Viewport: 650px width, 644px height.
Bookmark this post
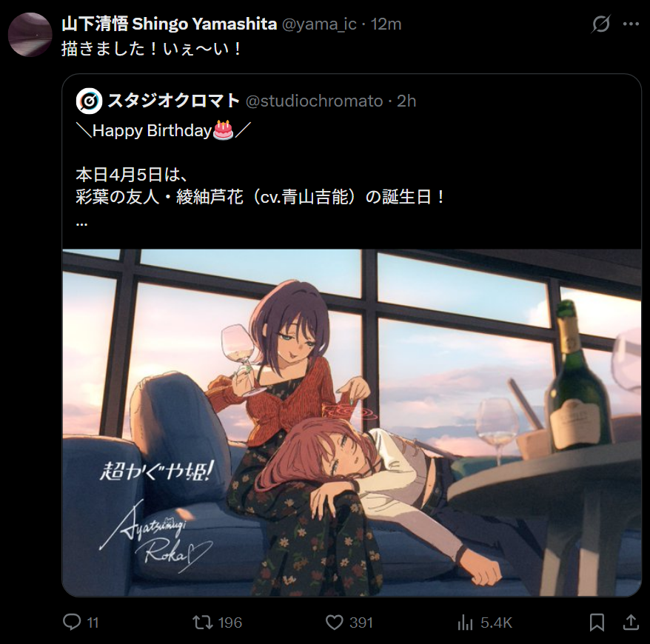[597, 623]
